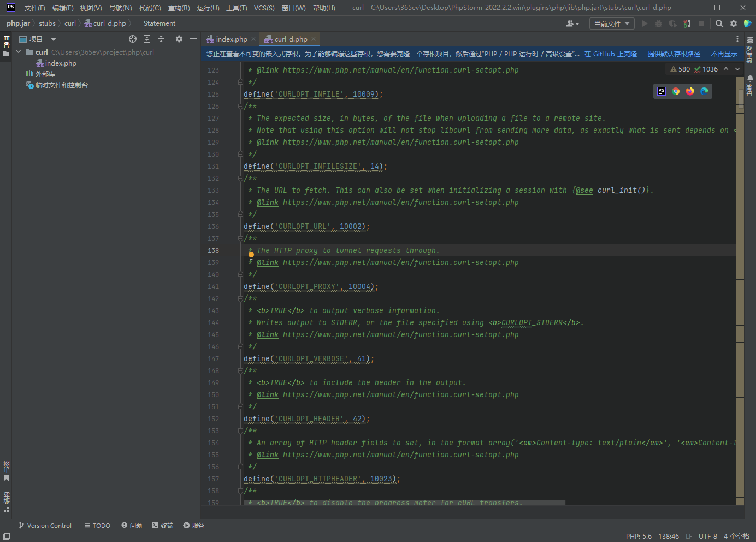Image resolution: width=756 pixels, height=542 pixels.
Task: Open the 代码(C) menu
Action: point(150,8)
